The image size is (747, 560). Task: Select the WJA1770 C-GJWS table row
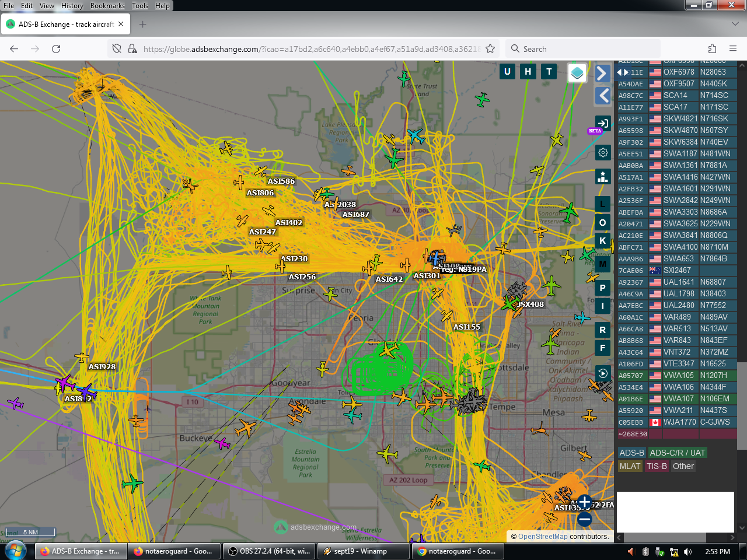[677, 422]
